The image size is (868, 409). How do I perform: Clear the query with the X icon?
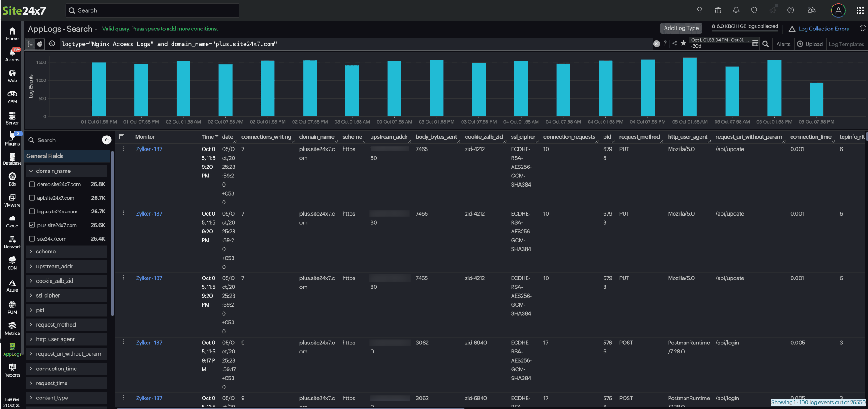tap(656, 44)
